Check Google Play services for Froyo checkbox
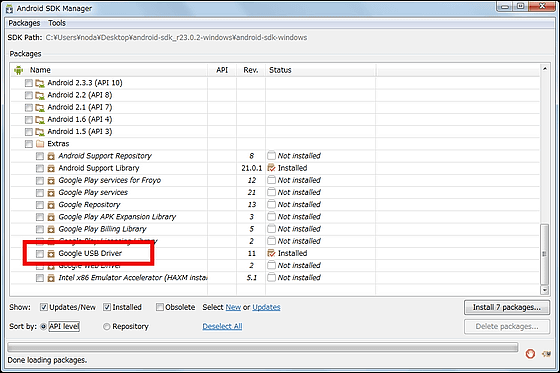The width and height of the screenshot is (560, 373). [40, 180]
